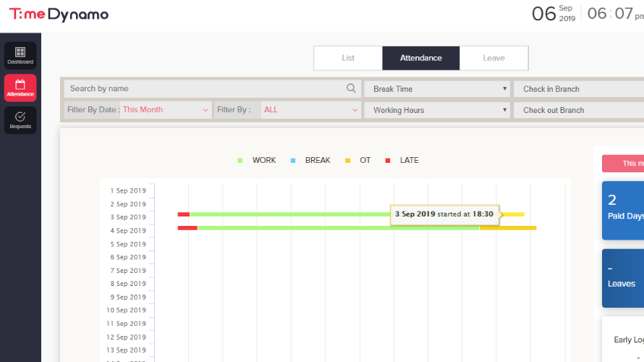
Task: Open the Filter By Date This Month dropdown
Action: click(165, 110)
